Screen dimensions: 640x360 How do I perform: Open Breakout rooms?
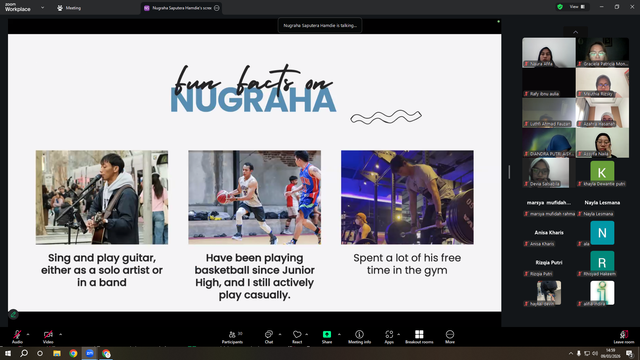[x=419, y=336]
